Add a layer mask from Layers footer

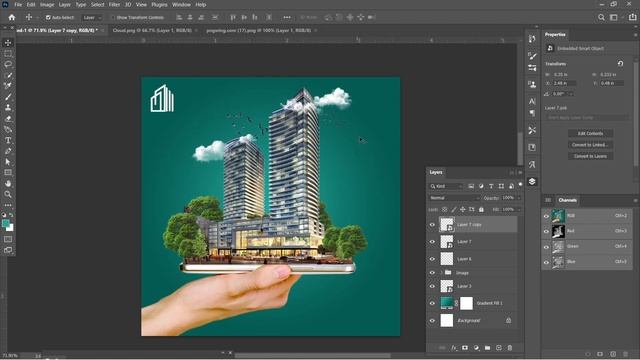point(465,348)
